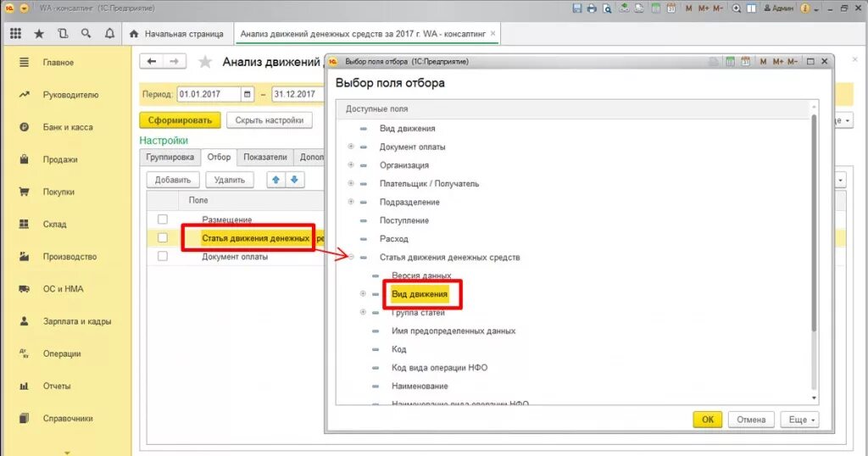Open the Справочники section

[x=68, y=419]
